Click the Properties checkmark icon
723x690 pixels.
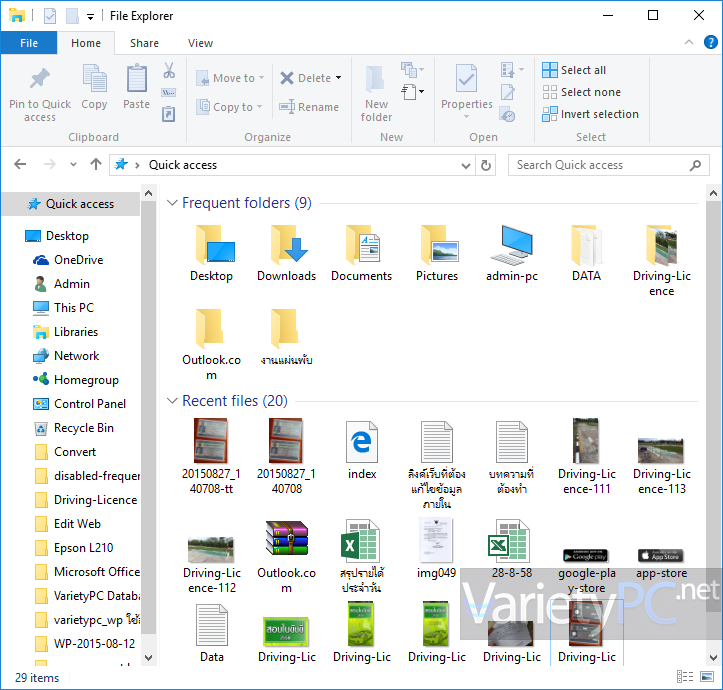pos(466,78)
